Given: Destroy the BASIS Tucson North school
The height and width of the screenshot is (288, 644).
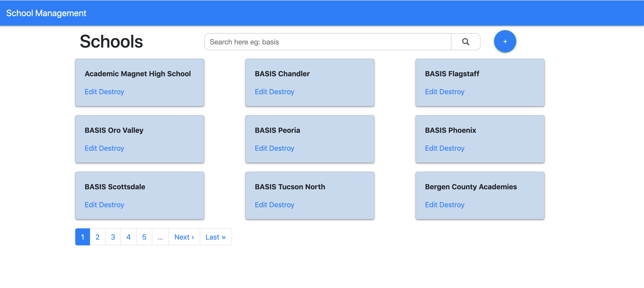Looking at the screenshot, I should coord(281,205).
